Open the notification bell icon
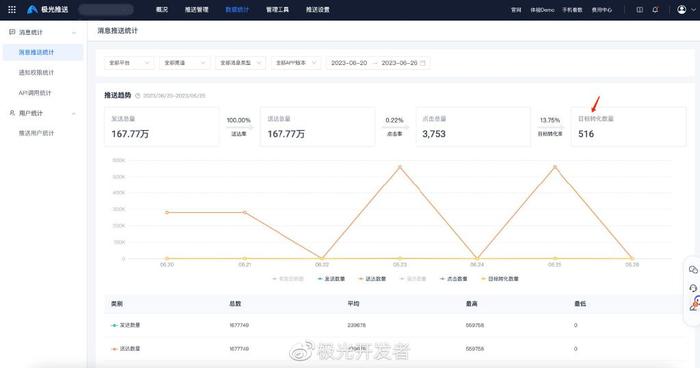 (x=655, y=9)
